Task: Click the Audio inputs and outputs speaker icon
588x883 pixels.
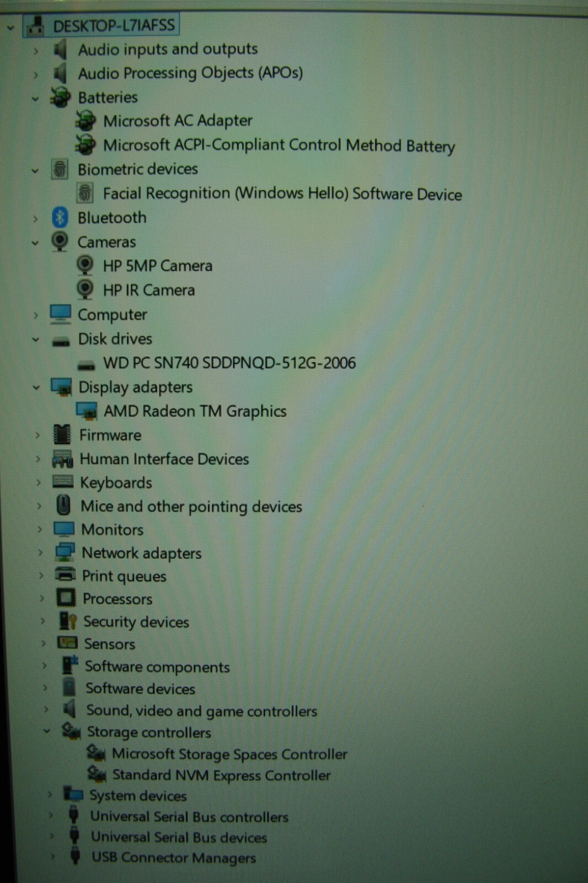Action: (60, 50)
